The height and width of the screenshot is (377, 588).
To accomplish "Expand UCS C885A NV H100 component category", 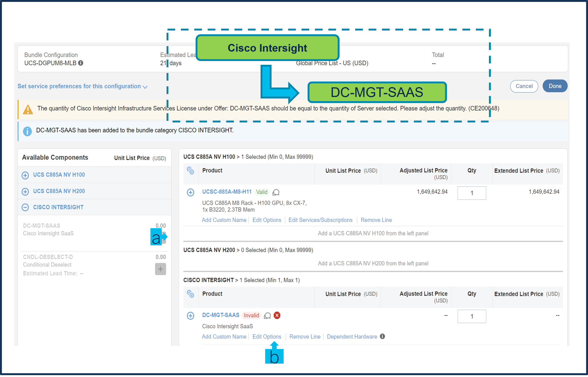I will tap(25, 175).
